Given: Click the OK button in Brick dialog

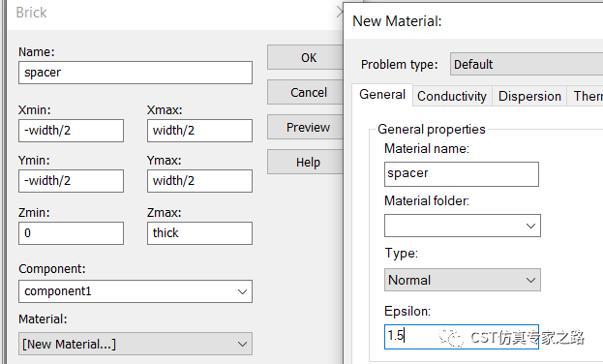Looking at the screenshot, I should pos(305,58).
